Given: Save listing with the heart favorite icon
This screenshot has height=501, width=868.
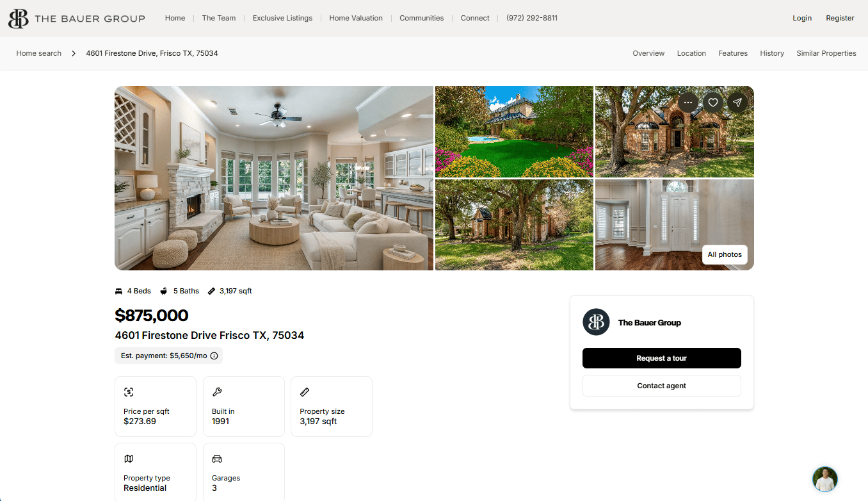Looking at the screenshot, I should pos(713,103).
